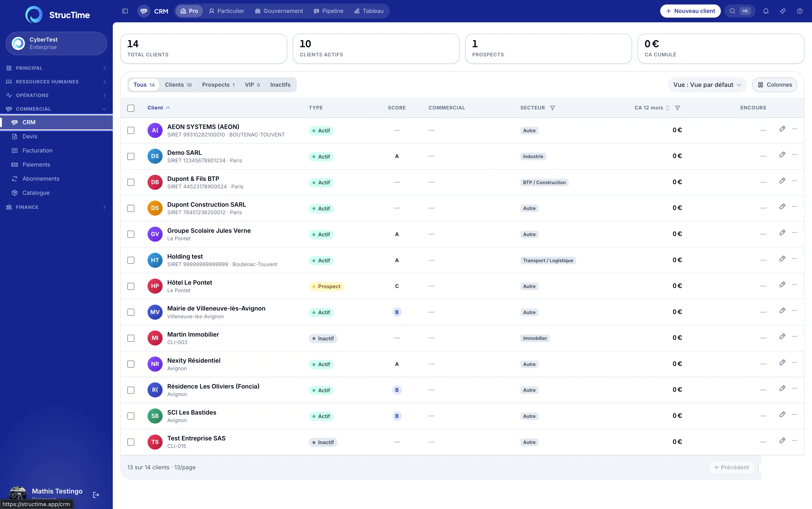
Task: Expand the Ressources Humaines section
Action: coord(56,82)
